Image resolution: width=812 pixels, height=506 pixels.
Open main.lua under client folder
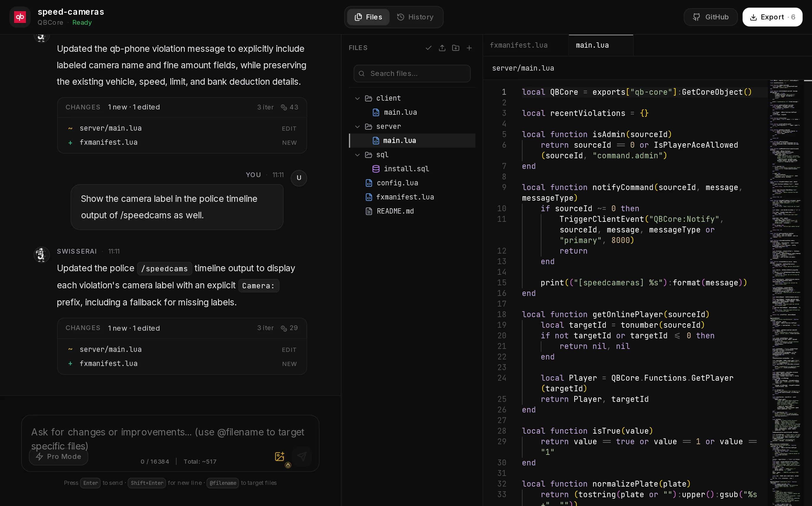pos(412,112)
